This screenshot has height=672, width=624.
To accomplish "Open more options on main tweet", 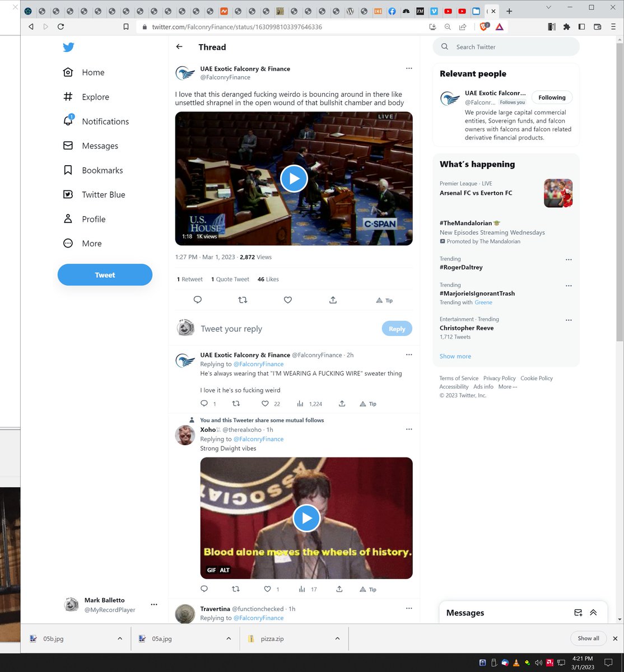I will pyautogui.click(x=409, y=68).
